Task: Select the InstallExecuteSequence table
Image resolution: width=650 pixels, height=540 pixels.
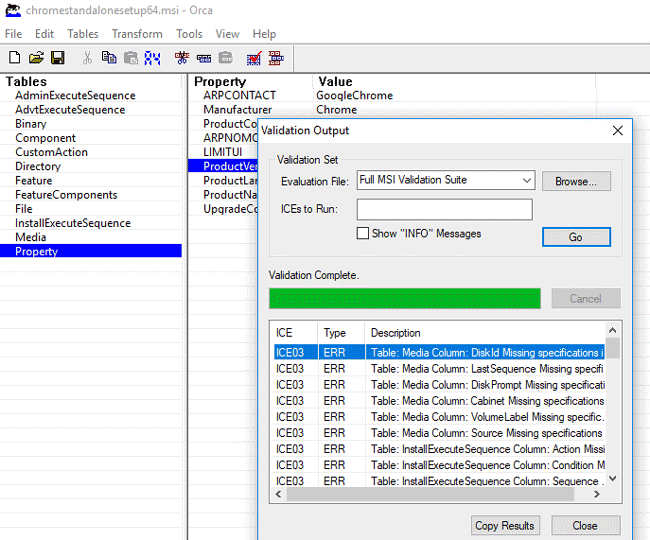Action: click(x=73, y=223)
